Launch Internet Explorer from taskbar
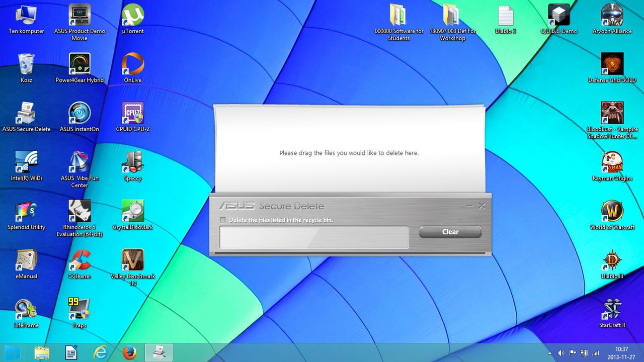644x362 pixels. [100, 352]
